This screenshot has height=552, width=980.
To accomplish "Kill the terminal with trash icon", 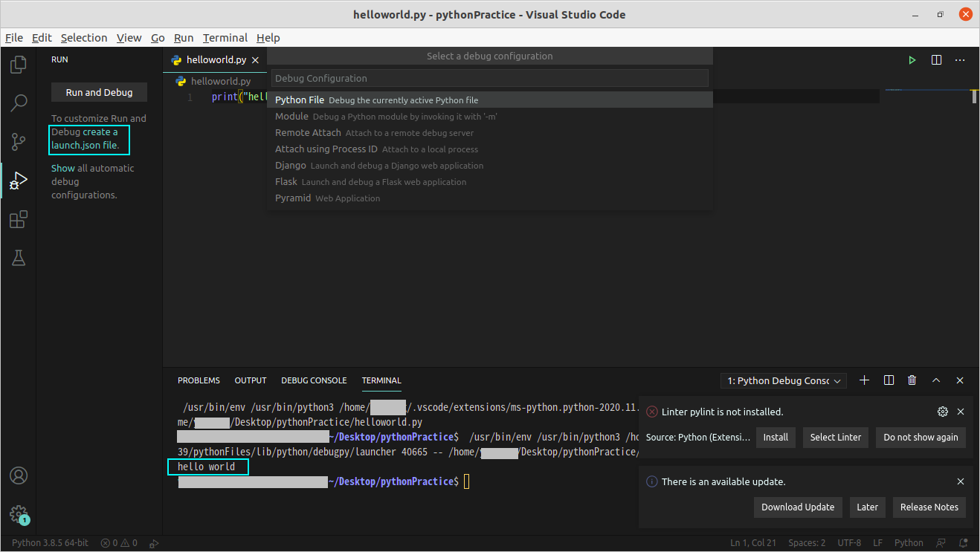I will point(912,380).
